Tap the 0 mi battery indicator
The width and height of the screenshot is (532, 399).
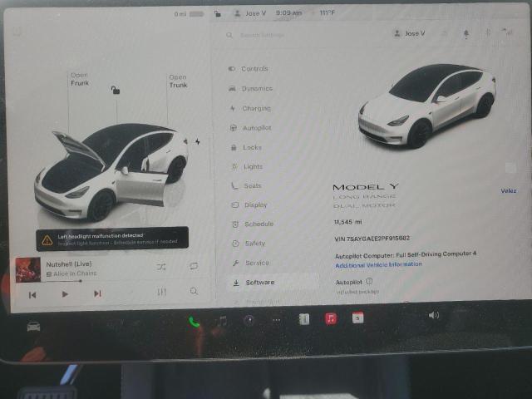[x=189, y=14]
